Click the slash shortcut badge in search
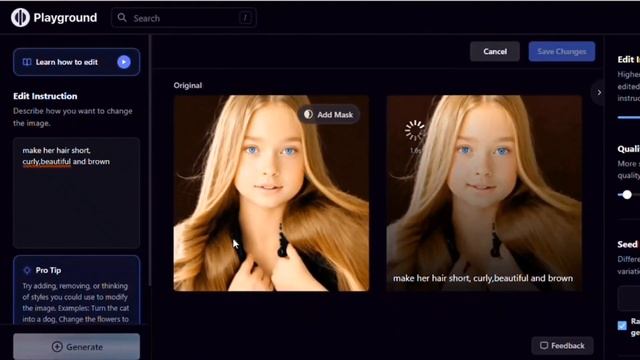This screenshot has width=640, height=360. (x=245, y=18)
